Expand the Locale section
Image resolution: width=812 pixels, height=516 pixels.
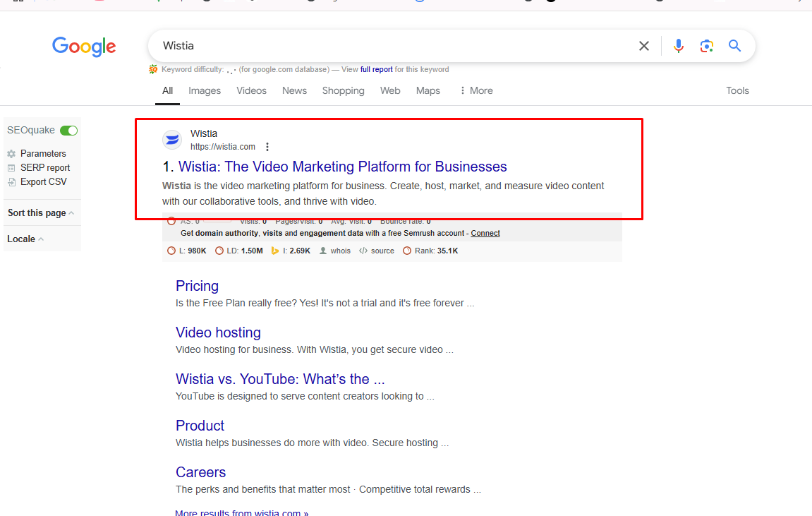pos(25,239)
